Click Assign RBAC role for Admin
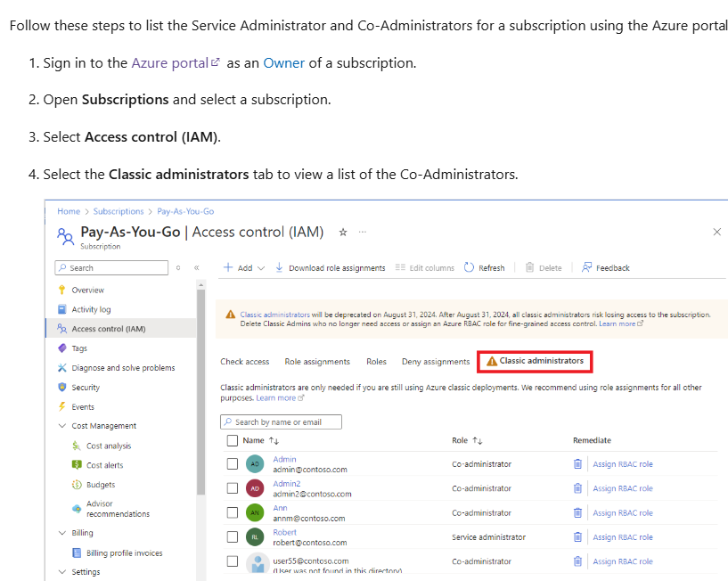 (623, 464)
